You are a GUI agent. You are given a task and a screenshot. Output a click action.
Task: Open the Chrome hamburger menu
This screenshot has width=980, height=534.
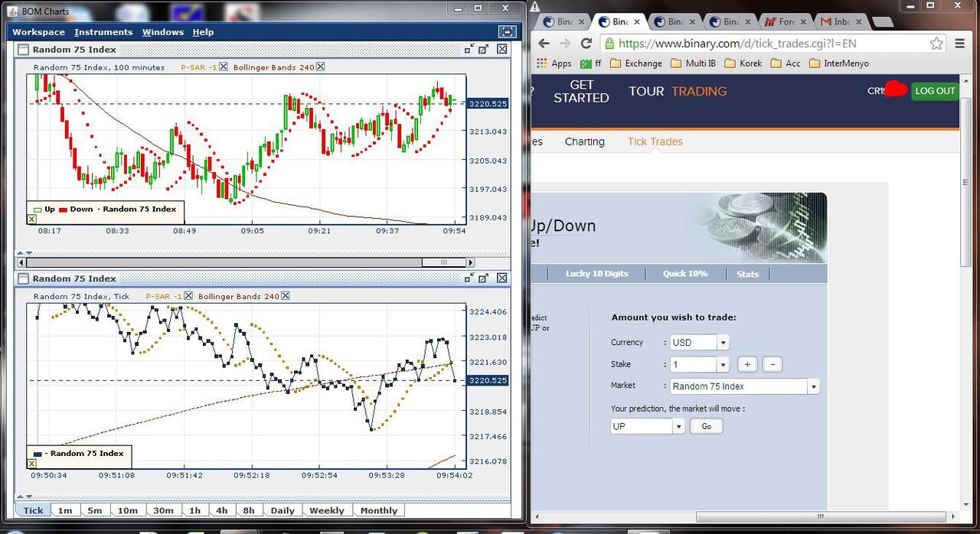coord(959,44)
